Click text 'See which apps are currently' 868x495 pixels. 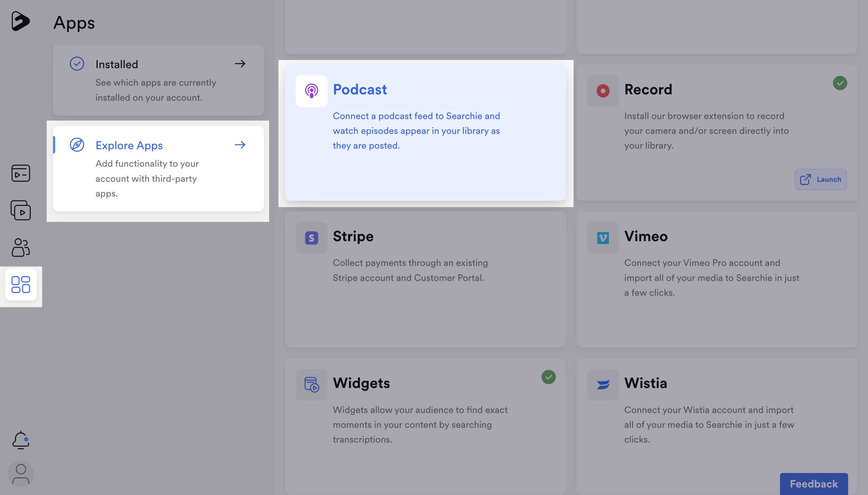[156, 83]
